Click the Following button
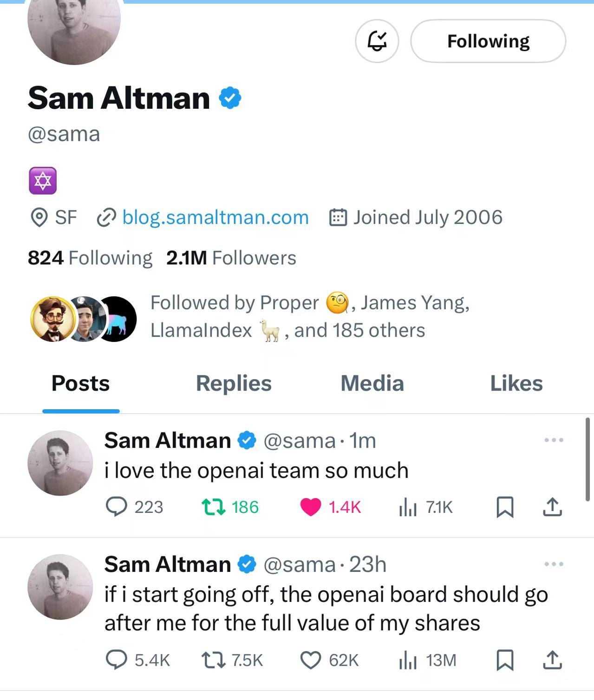 click(488, 41)
